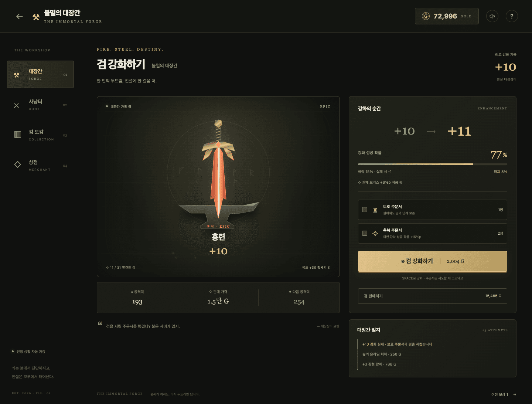
Task: Click the tower icon beside 보호 주문서
Action: 375,210
